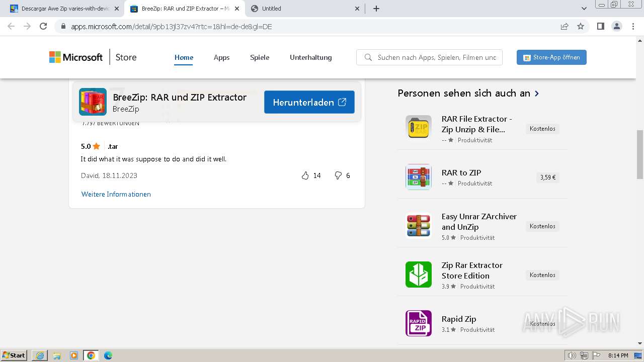The width and height of the screenshot is (644, 362).
Task: Toggle the browser side panel
Action: coord(600,26)
